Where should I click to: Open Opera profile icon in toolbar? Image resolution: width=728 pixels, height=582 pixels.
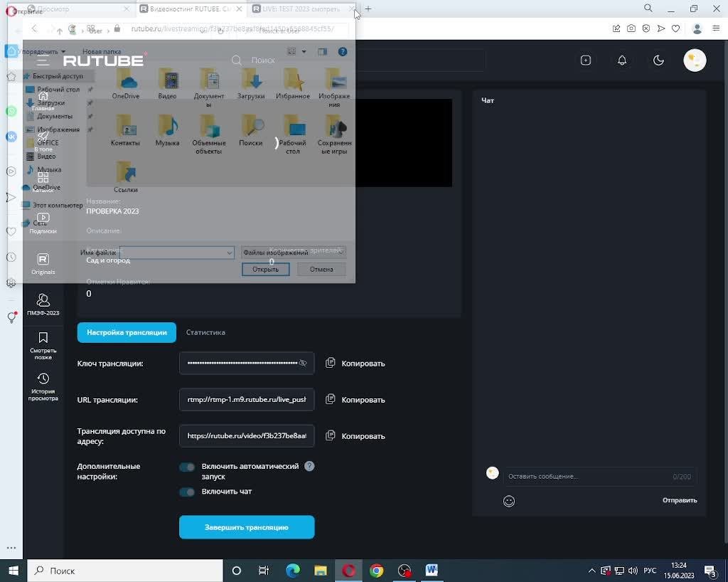(697, 28)
